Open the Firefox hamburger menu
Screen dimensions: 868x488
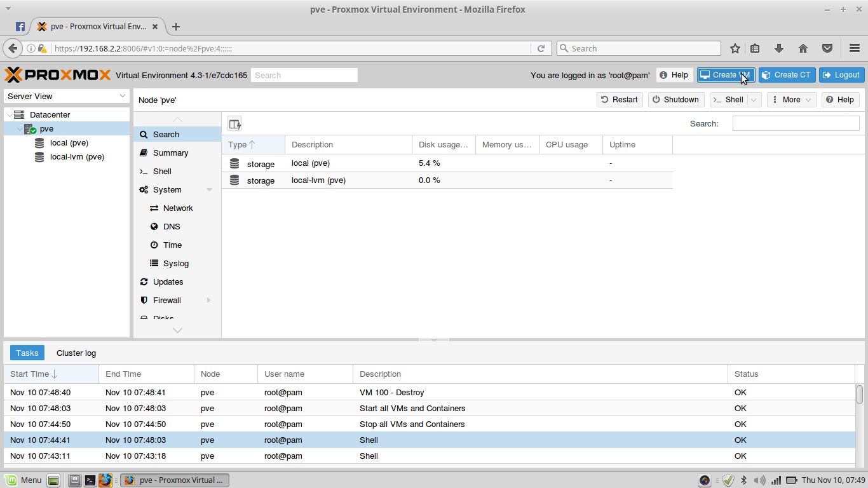pos(855,48)
